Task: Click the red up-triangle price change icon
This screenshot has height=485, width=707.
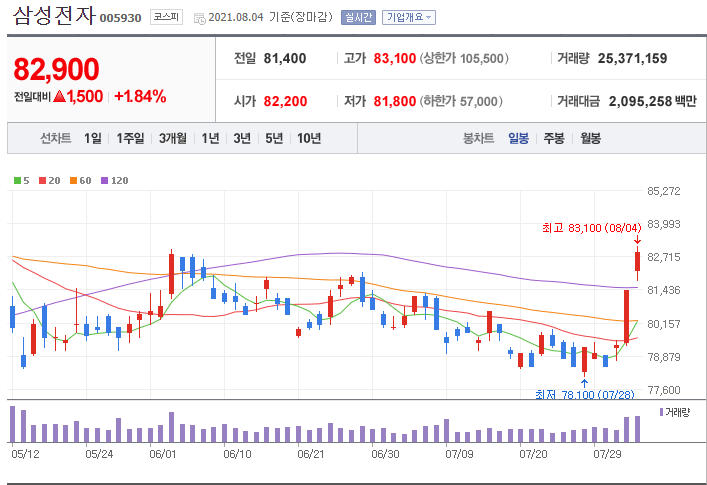Action: click(60, 96)
